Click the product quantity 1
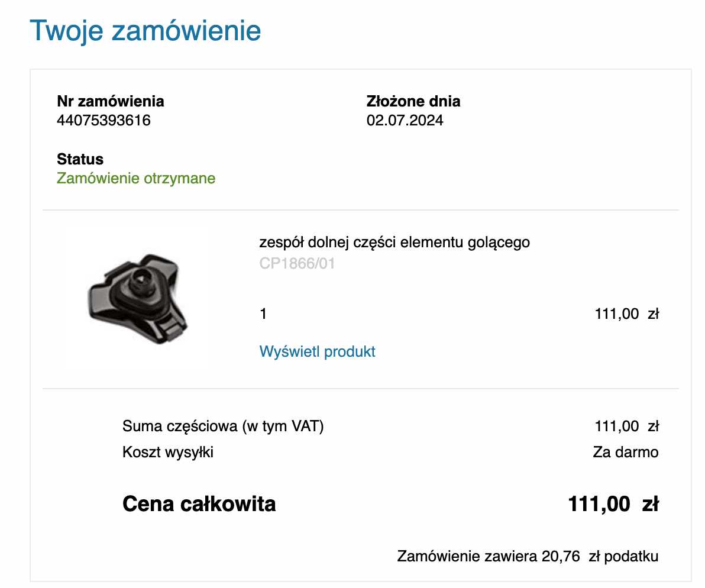Viewport: 705px width, 588px height. (263, 314)
